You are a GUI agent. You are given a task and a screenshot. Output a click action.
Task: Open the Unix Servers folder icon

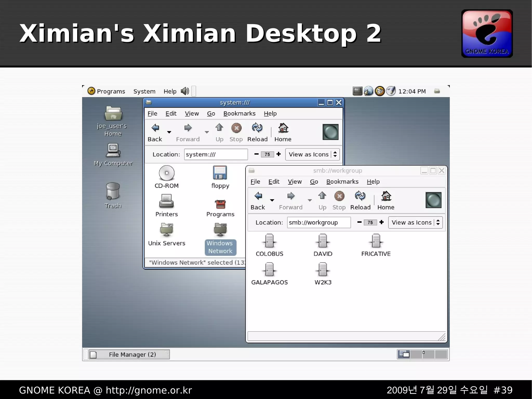point(167,230)
